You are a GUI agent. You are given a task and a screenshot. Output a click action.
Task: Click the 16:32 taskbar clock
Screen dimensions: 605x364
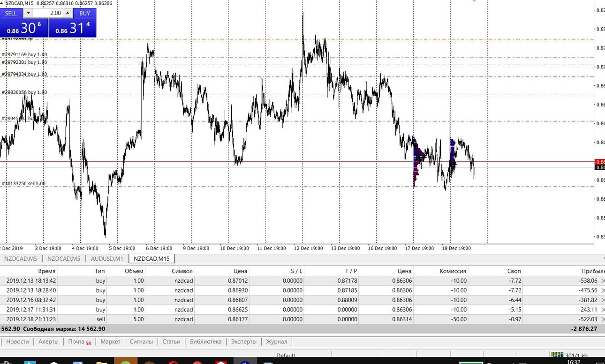click(x=573, y=362)
